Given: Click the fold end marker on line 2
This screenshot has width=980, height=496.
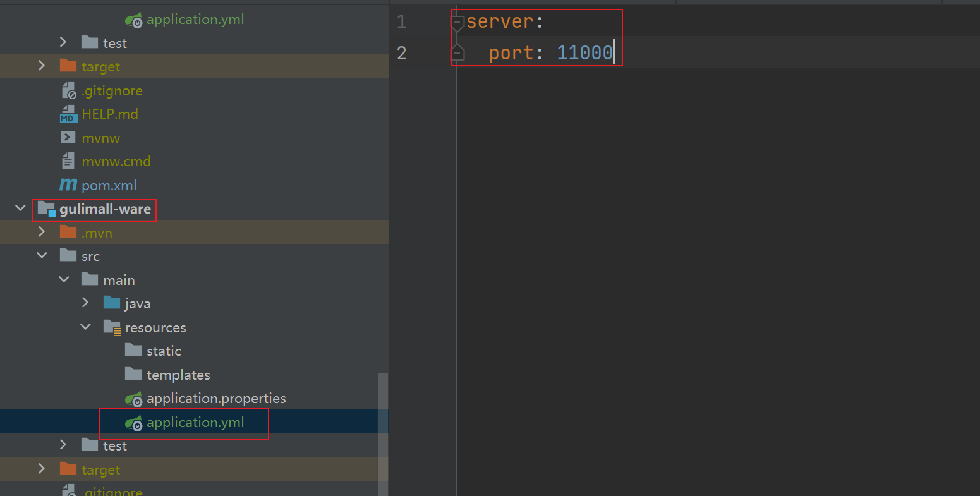Looking at the screenshot, I should point(457,52).
